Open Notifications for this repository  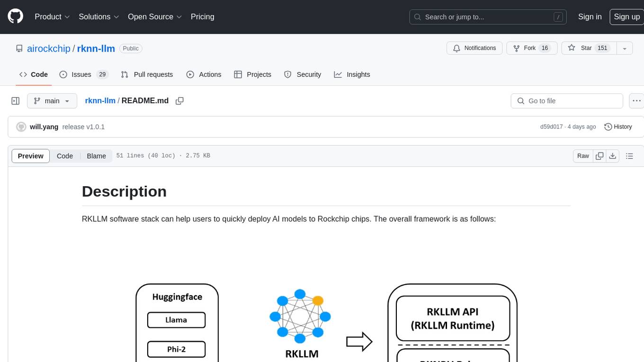pyautogui.click(x=474, y=48)
